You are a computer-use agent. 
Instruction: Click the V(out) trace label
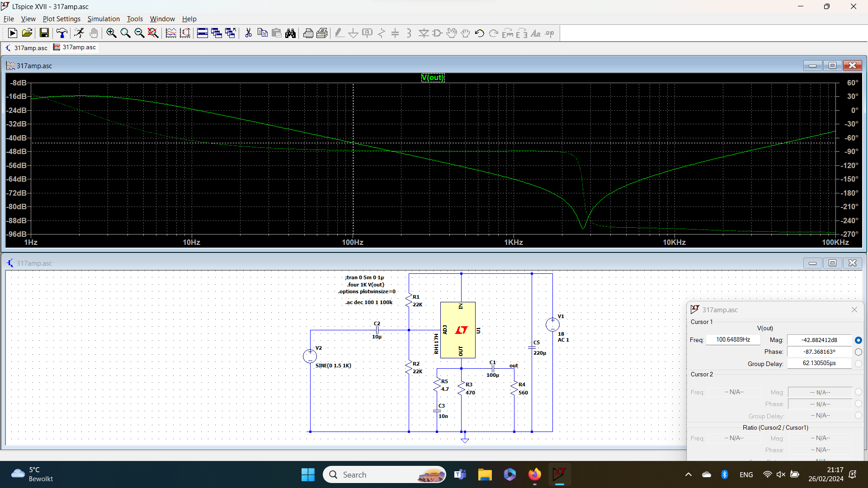(x=433, y=77)
